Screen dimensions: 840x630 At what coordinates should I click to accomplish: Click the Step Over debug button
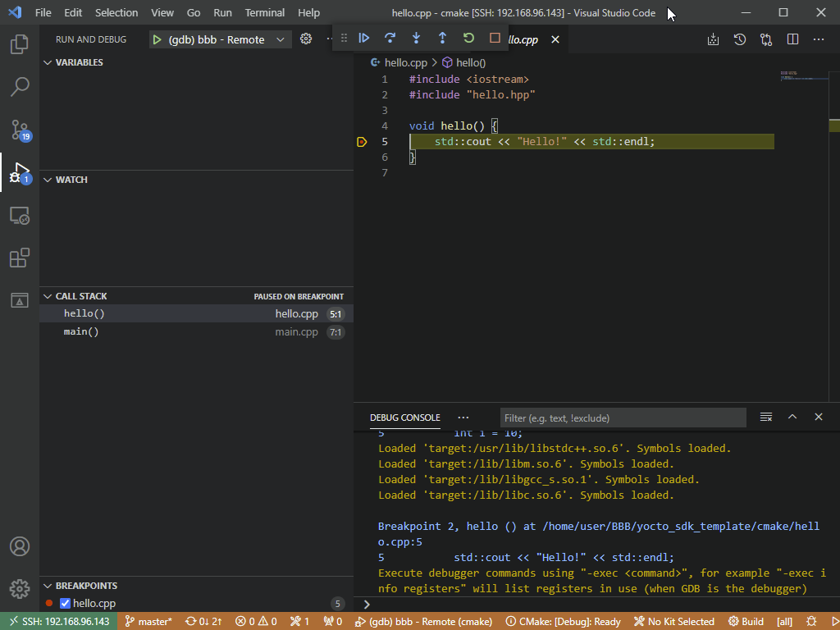(390, 38)
